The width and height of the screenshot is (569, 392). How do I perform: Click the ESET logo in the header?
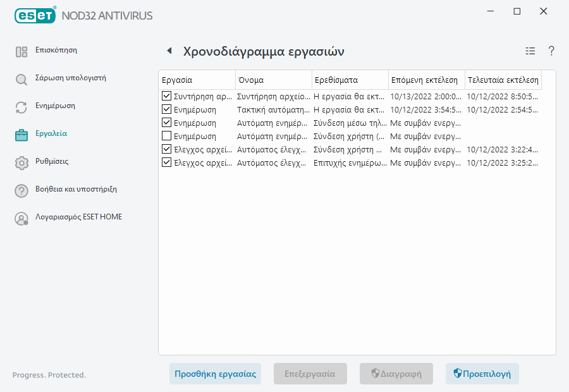click(x=35, y=15)
